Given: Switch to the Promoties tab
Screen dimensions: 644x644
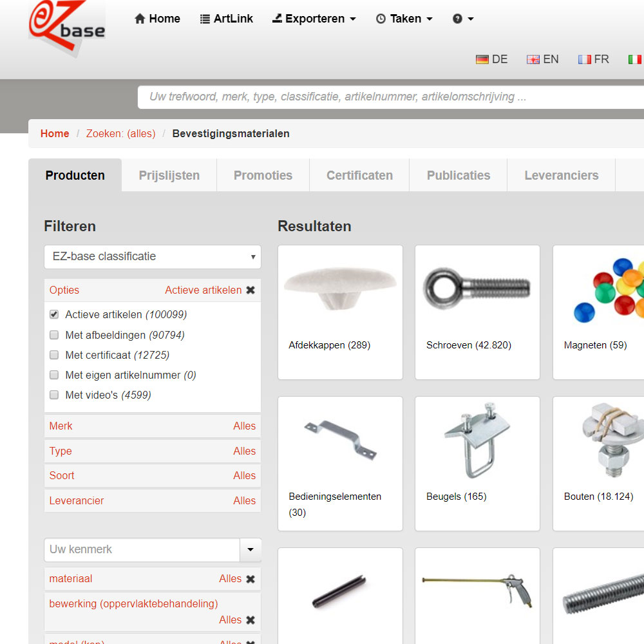Looking at the screenshot, I should 263,175.
